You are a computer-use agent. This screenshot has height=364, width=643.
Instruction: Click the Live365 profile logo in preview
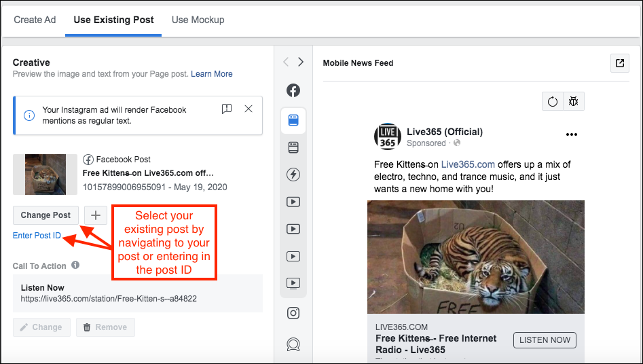388,136
